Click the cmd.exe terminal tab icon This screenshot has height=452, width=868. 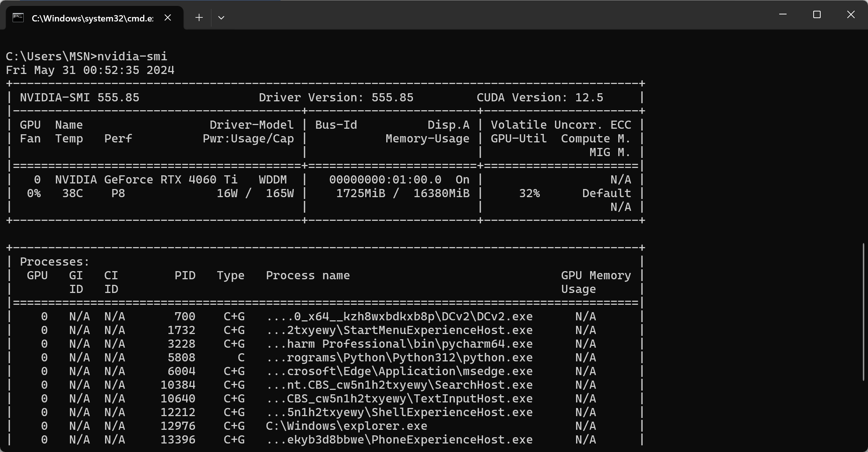tap(18, 18)
